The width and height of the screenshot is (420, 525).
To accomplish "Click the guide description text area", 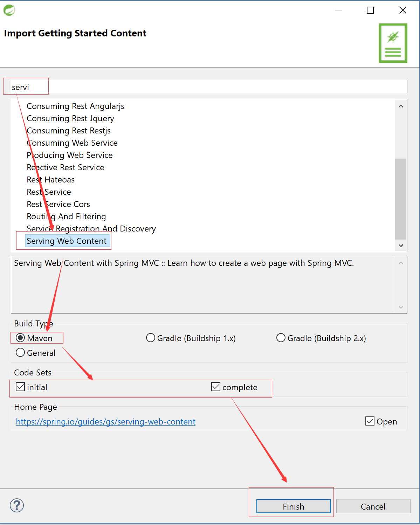I will coord(203,285).
